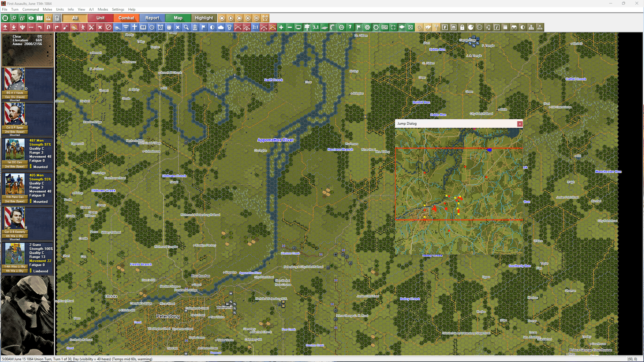Click the 2:1 odds icon
Screen dimensions: 644x362
255,27
